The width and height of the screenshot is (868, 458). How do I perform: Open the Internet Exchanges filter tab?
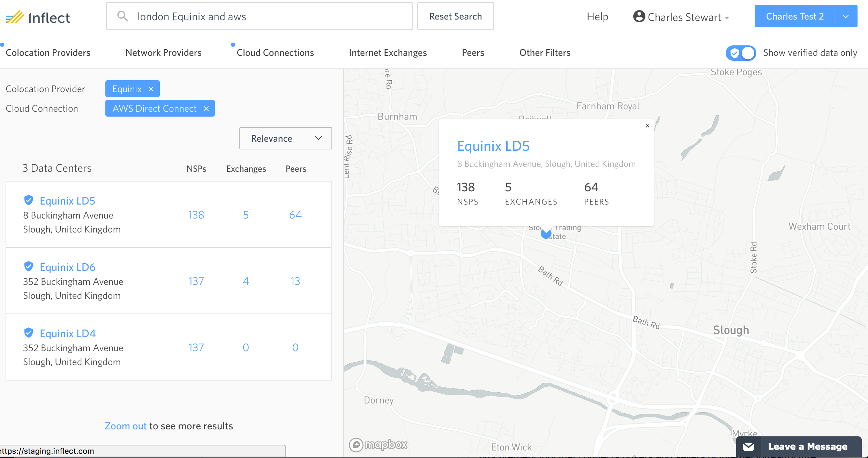[388, 53]
